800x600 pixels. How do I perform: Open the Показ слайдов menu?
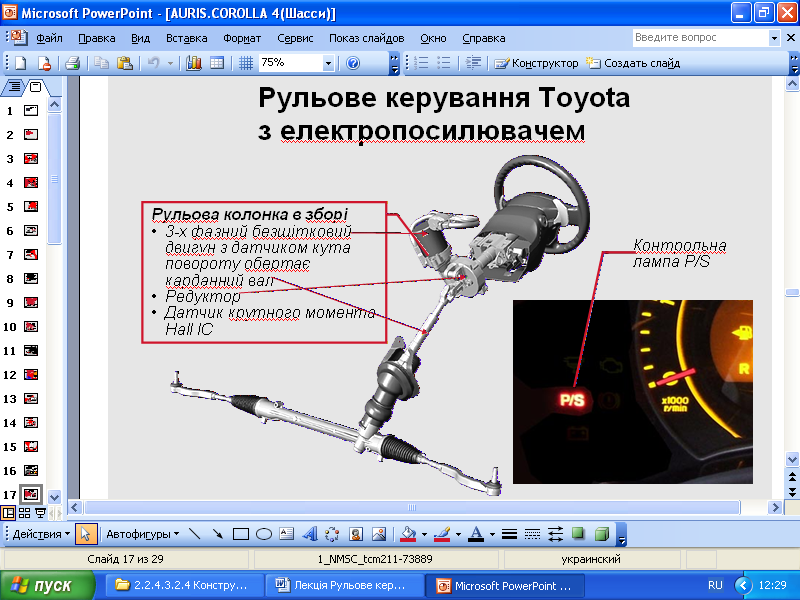pos(366,38)
